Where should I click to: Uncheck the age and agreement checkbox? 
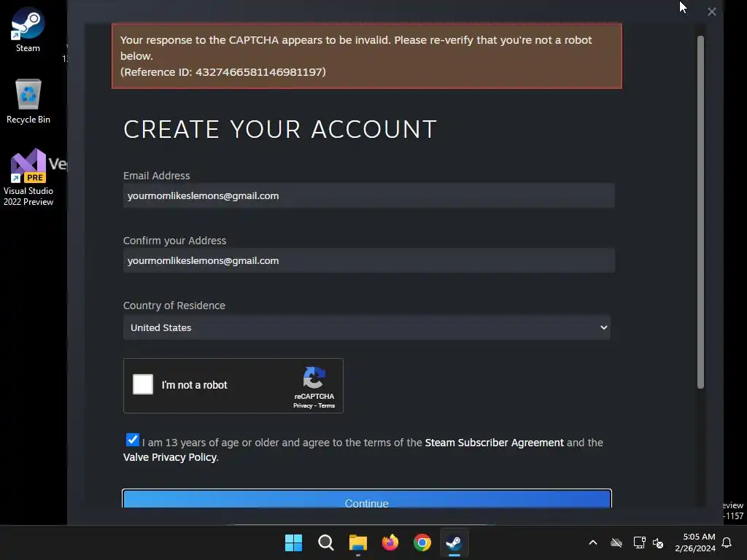pyautogui.click(x=133, y=440)
